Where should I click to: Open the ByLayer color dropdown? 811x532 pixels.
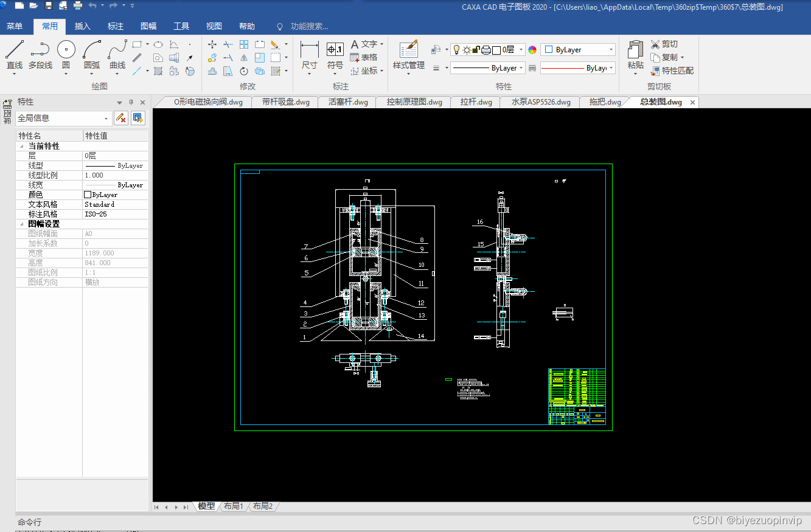pyautogui.click(x=578, y=50)
